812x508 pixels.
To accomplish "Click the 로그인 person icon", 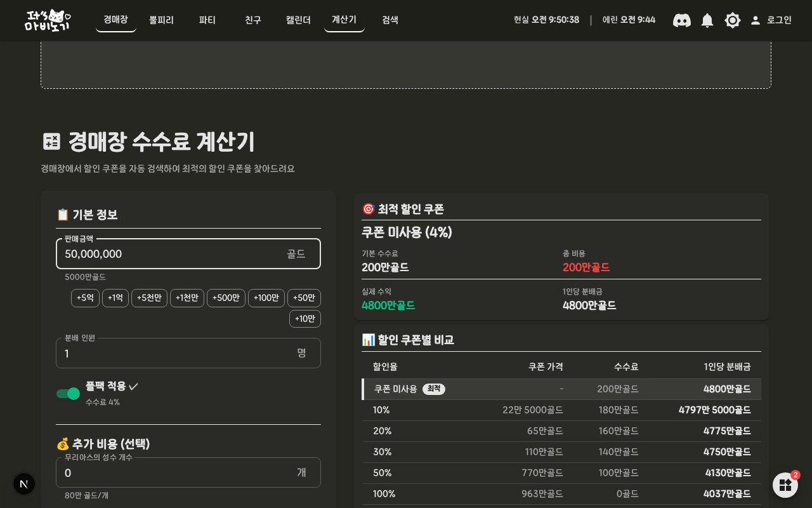I will point(756,20).
